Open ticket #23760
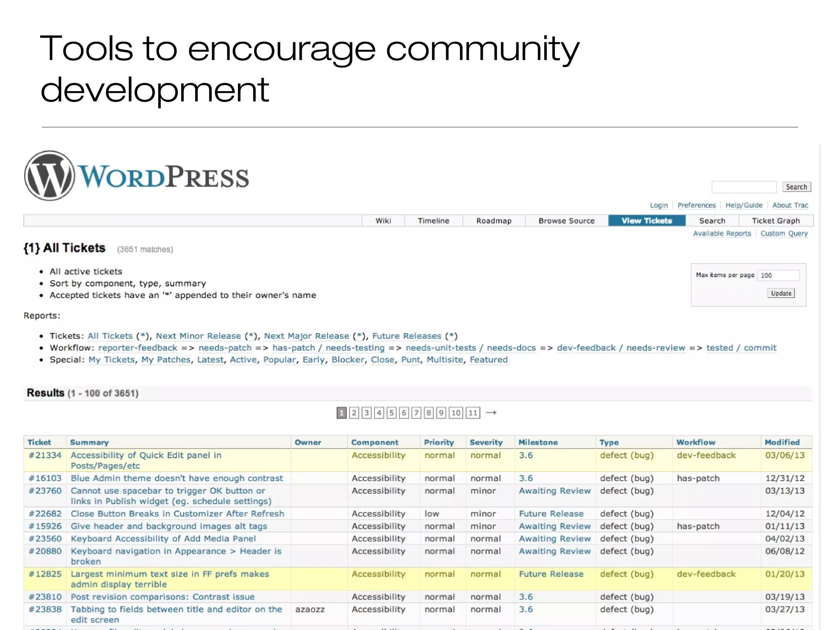This screenshot has height=630, width=840. click(x=45, y=491)
